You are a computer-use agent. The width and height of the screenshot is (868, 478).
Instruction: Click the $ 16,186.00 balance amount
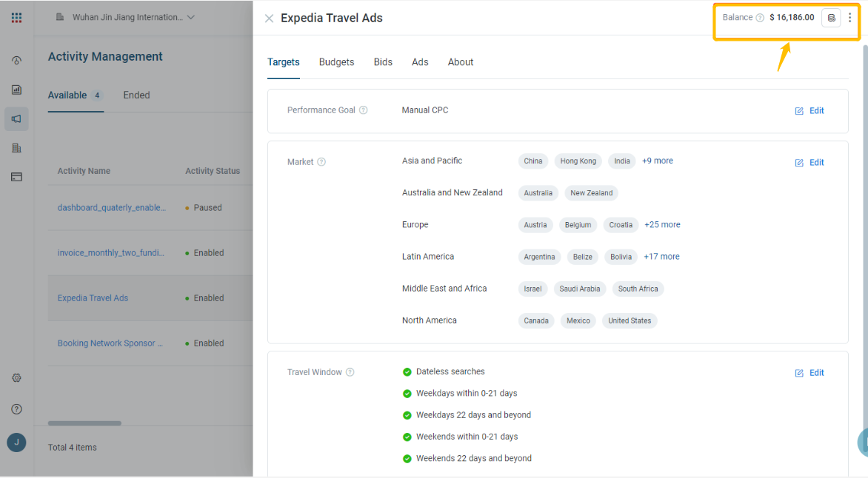(x=792, y=18)
